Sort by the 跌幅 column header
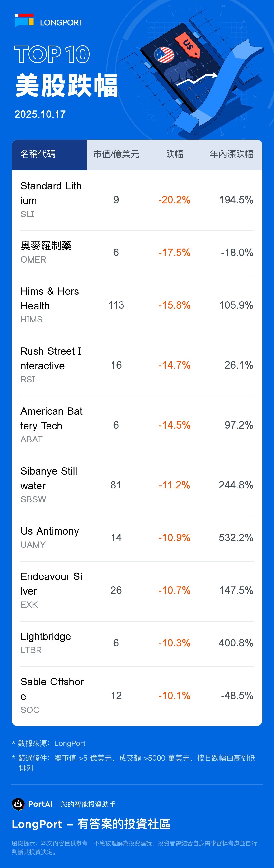274x868 pixels. 175,154
